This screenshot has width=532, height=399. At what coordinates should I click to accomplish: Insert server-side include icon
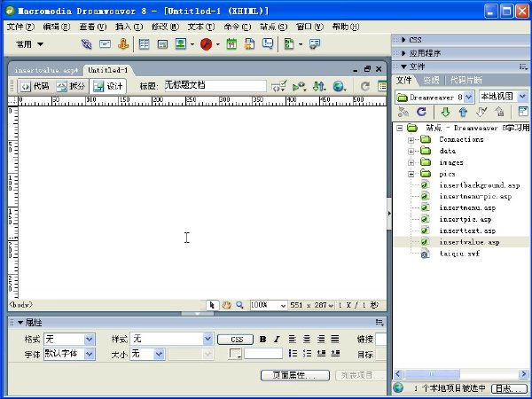[250, 44]
